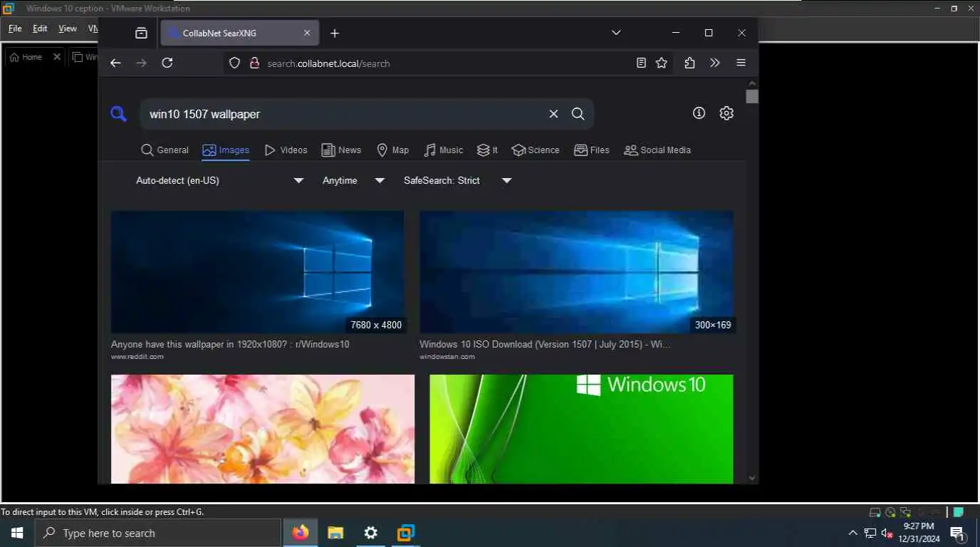The width and height of the screenshot is (980, 547).
Task: Click the scrollbar down arrow
Action: [752, 478]
